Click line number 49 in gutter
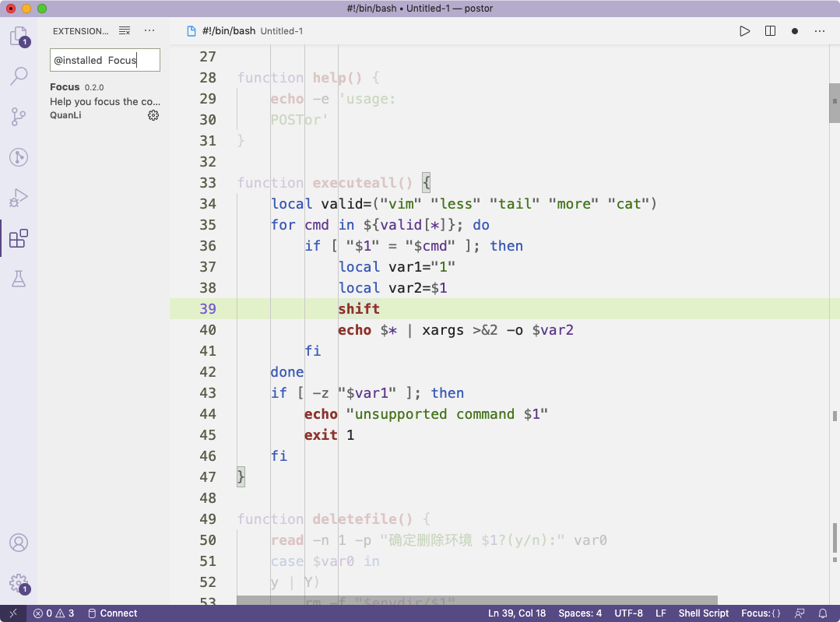The height and width of the screenshot is (622, 840). [x=208, y=519]
